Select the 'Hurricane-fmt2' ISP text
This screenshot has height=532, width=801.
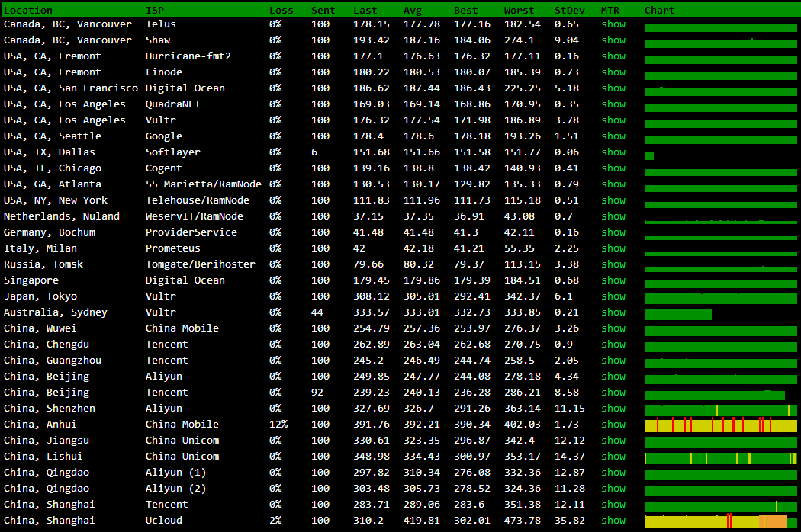point(188,56)
